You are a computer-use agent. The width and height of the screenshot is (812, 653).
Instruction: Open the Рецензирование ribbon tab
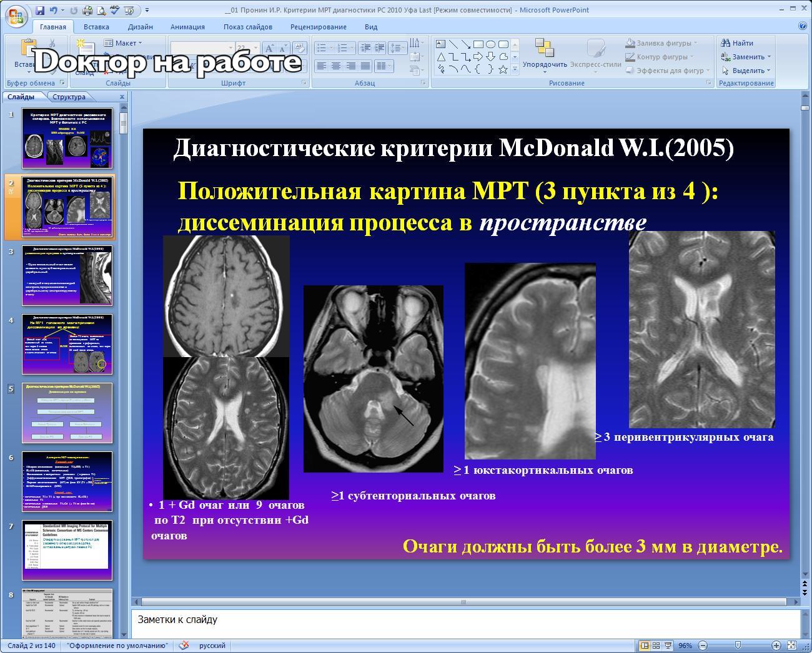tap(319, 27)
